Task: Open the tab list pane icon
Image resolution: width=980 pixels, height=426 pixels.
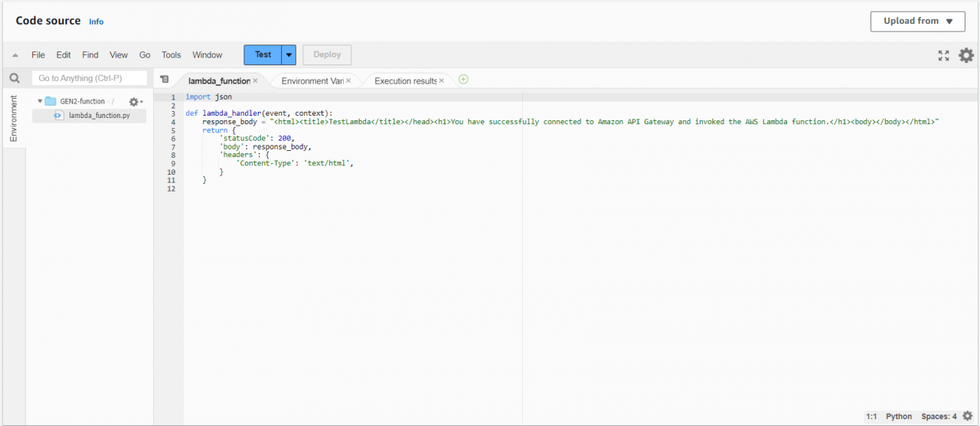Action: point(164,80)
